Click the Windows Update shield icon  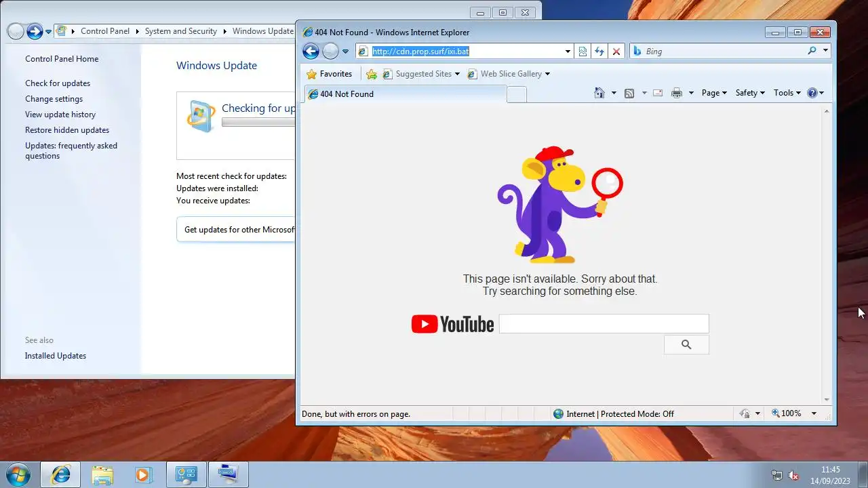point(201,117)
